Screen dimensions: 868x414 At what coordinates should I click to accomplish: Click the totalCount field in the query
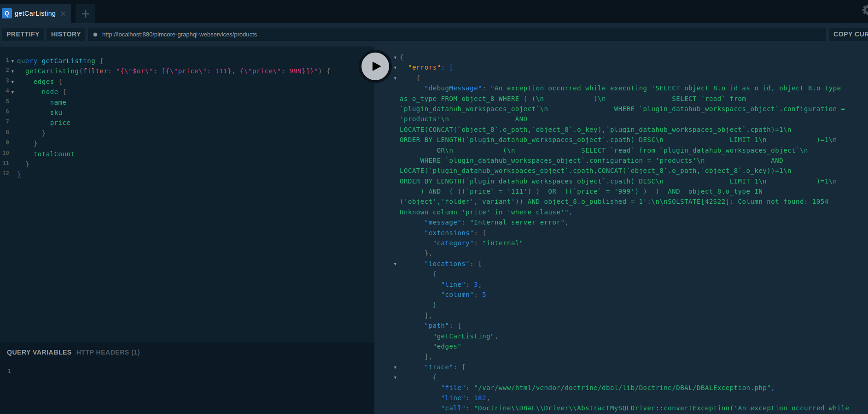(x=54, y=154)
